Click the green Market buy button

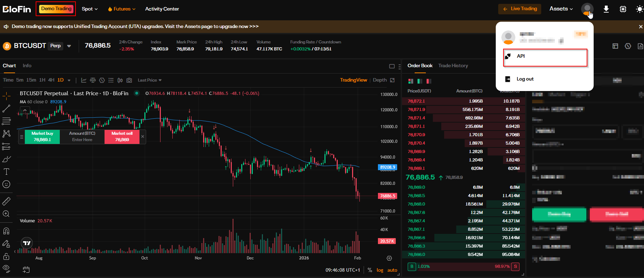click(x=42, y=137)
